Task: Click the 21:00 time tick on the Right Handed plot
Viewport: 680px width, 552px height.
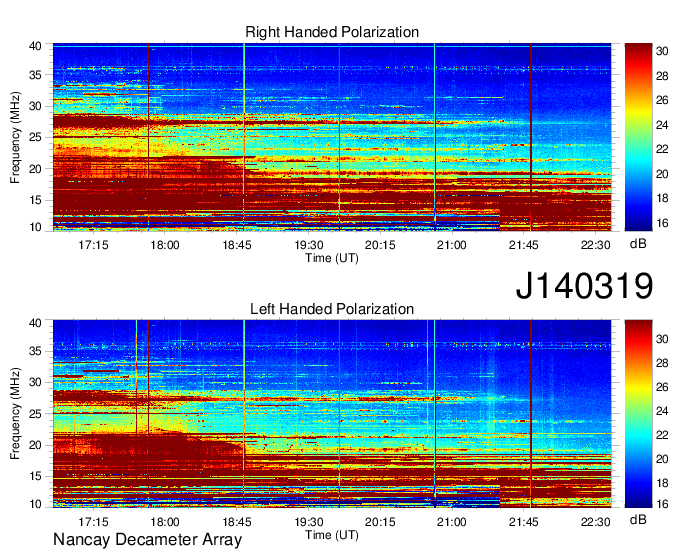Action: coord(452,245)
